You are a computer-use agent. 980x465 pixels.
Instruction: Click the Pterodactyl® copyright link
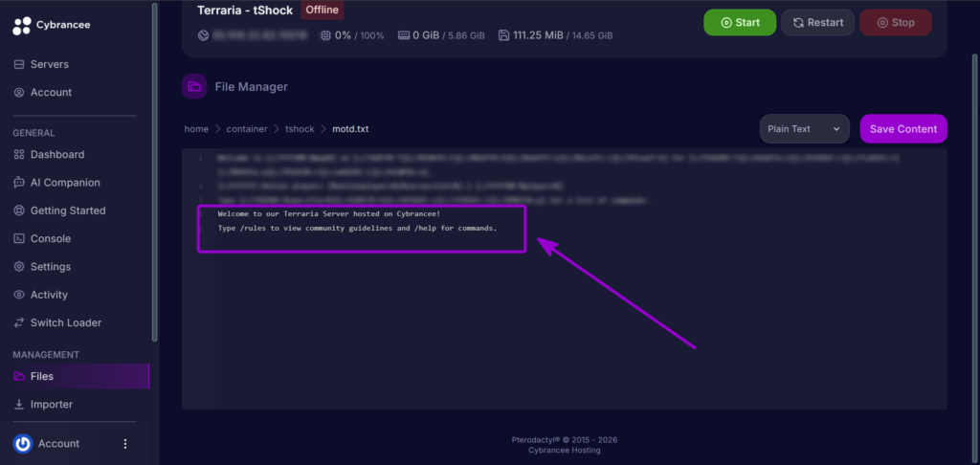(565, 440)
